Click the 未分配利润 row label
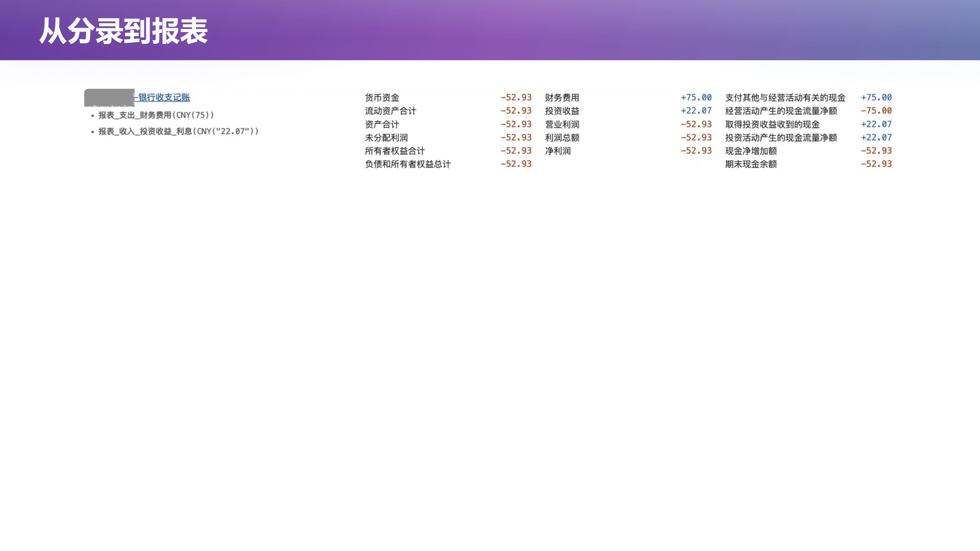Screen dimensions: 980x551 [x=386, y=138]
